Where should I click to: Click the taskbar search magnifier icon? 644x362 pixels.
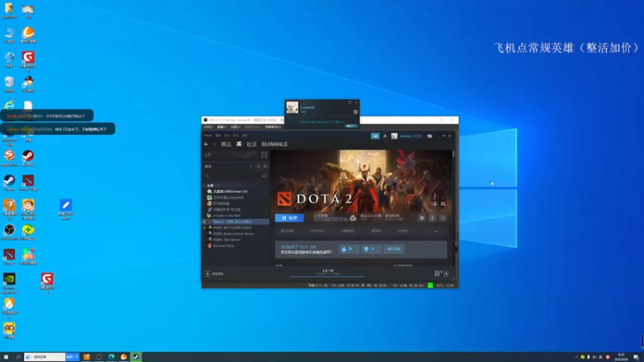(18, 357)
